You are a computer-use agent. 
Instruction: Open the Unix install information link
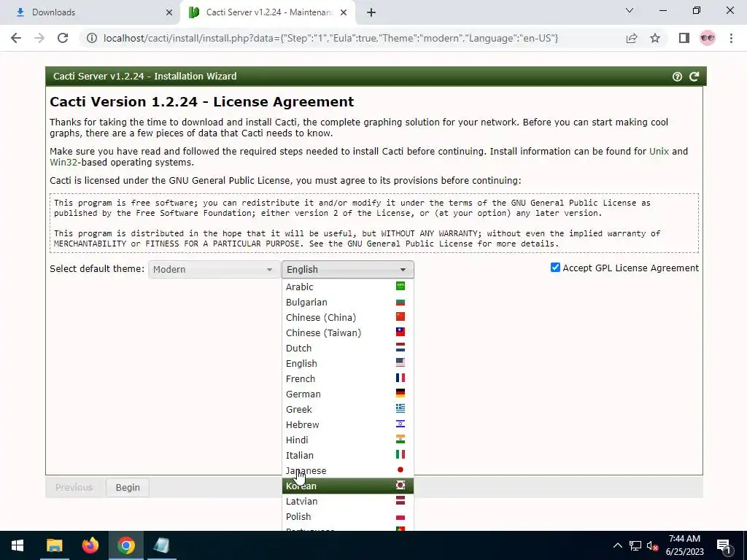[x=659, y=152]
